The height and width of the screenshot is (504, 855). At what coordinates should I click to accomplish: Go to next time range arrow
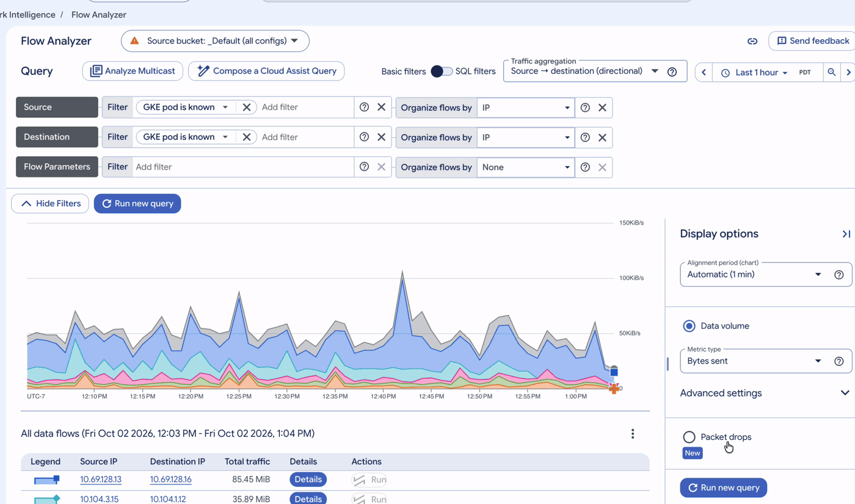pyautogui.click(x=848, y=72)
